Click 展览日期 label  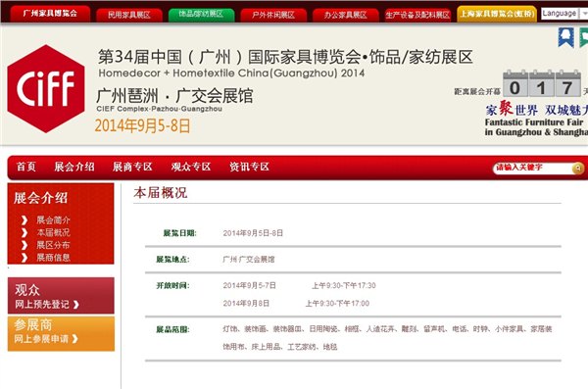[179, 233]
